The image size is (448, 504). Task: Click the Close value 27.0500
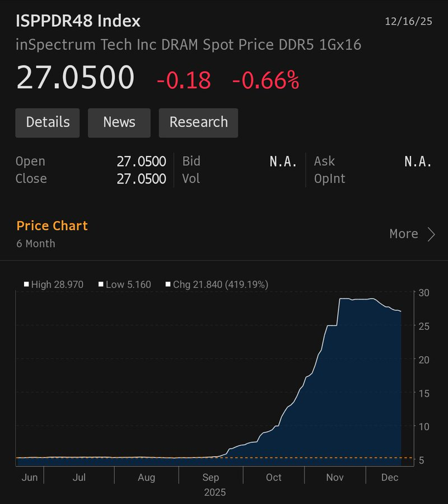(x=142, y=179)
